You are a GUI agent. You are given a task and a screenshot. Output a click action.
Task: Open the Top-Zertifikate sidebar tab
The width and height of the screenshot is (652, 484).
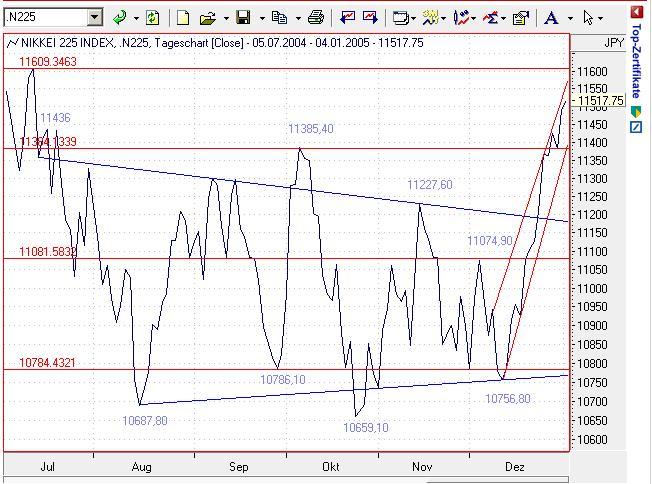[636, 61]
